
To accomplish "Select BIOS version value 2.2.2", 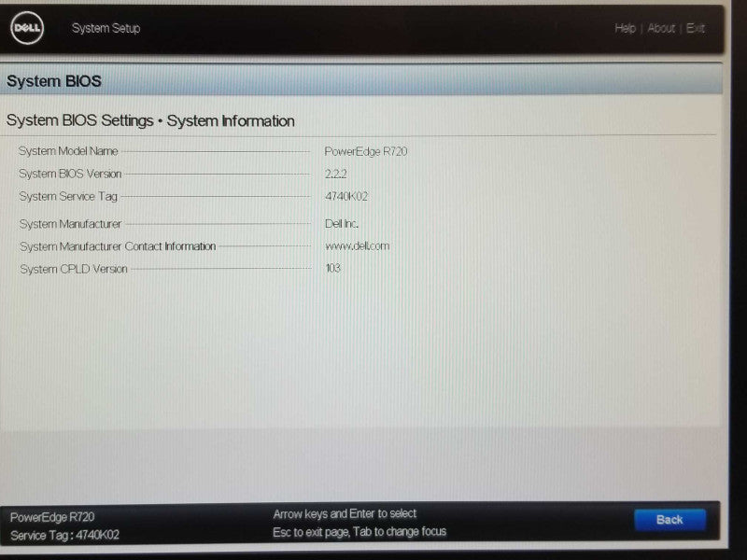I will coord(336,174).
